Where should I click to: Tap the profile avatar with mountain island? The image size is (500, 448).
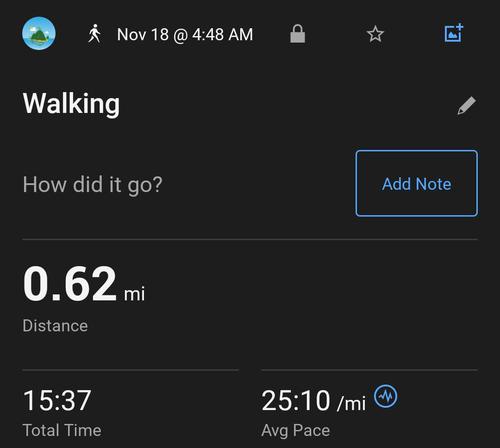click(x=39, y=34)
